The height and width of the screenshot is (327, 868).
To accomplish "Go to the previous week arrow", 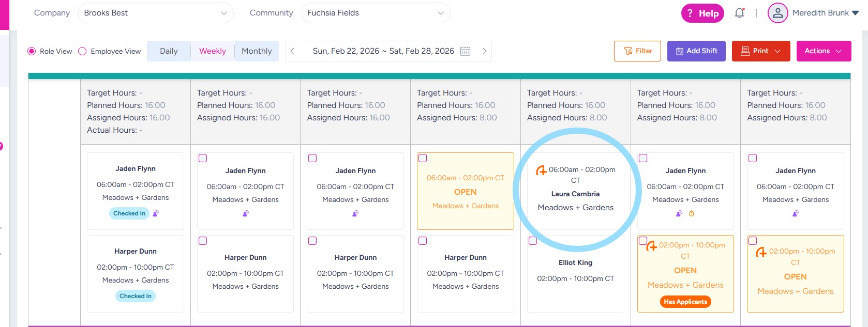I will click(x=293, y=51).
